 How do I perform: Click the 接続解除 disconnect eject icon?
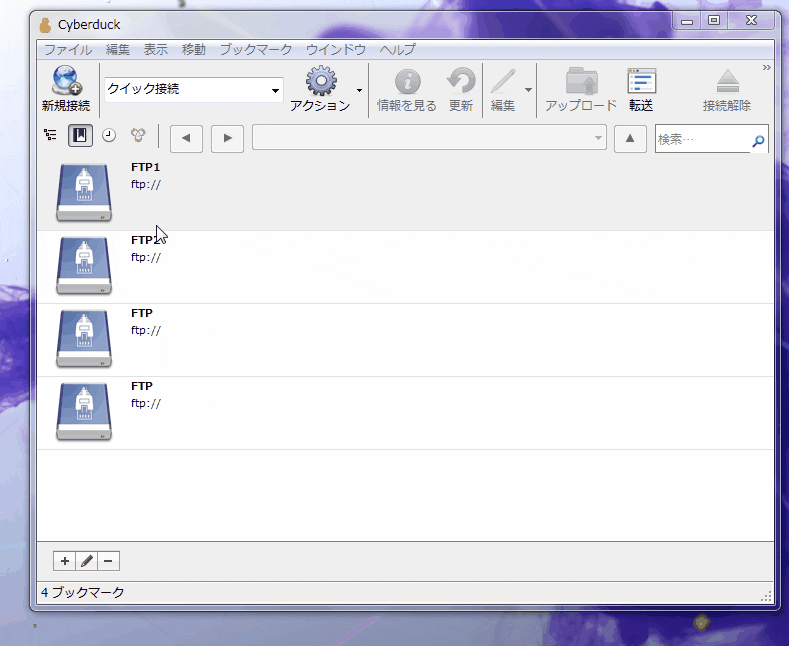[x=727, y=82]
